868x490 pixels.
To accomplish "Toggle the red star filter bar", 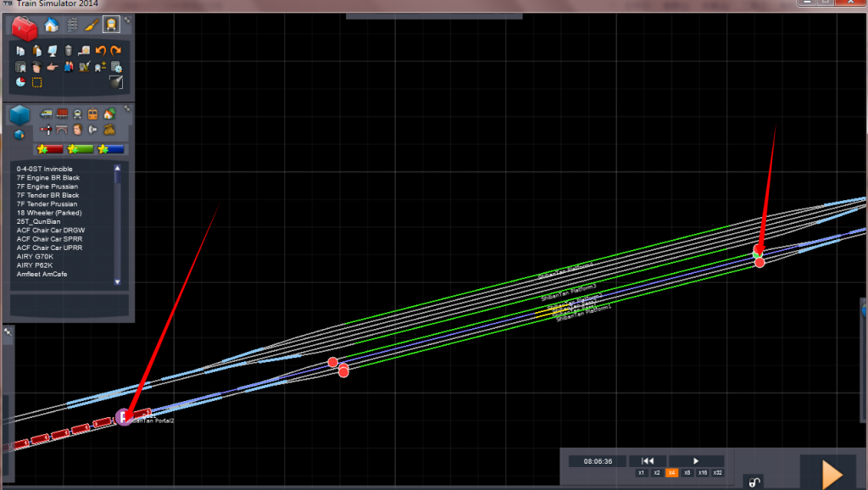I will point(50,149).
